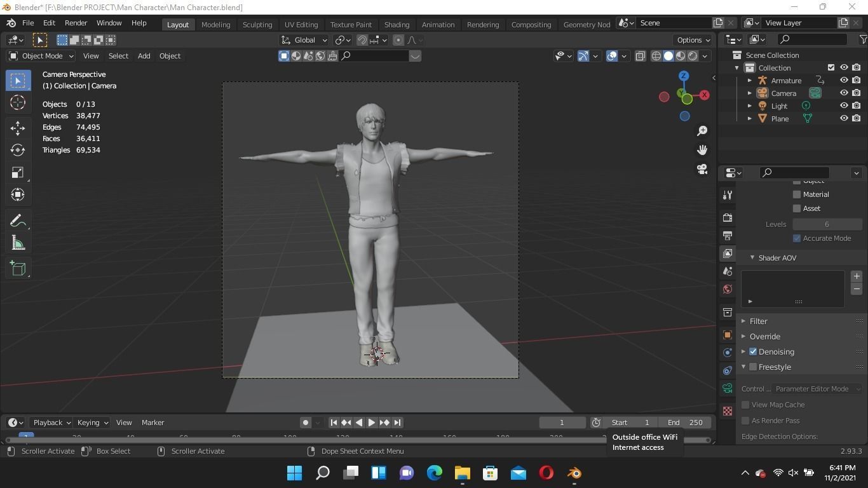The image size is (868, 488).
Task: Click the End frame field
Action: 684,423
